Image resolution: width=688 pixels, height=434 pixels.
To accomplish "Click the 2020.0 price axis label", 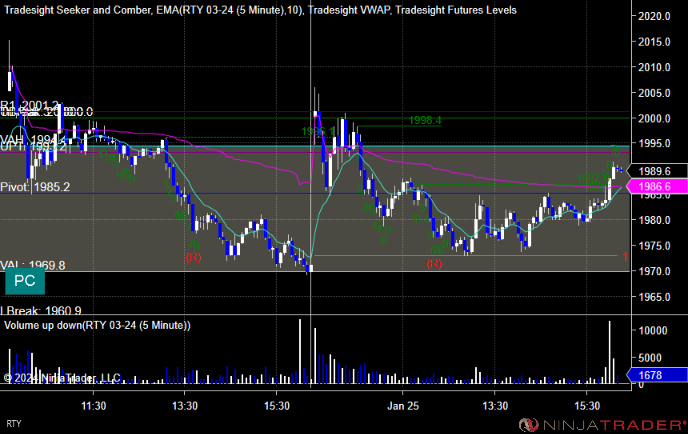I will point(654,16).
